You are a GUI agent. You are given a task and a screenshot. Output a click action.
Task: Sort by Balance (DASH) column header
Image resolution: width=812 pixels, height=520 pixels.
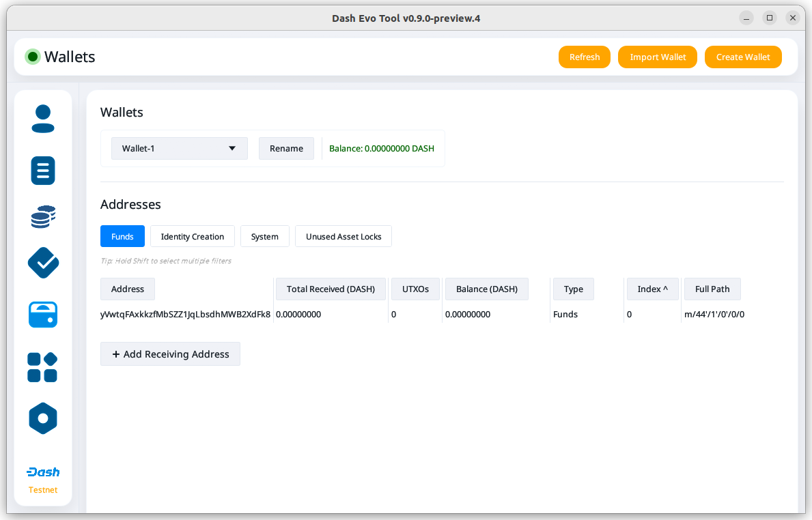click(487, 289)
